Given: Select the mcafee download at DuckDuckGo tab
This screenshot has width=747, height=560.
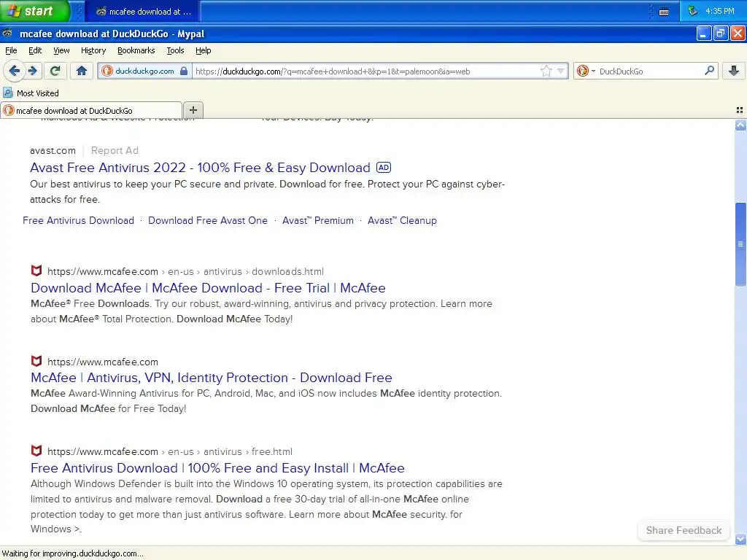Looking at the screenshot, I should pos(91,111).
